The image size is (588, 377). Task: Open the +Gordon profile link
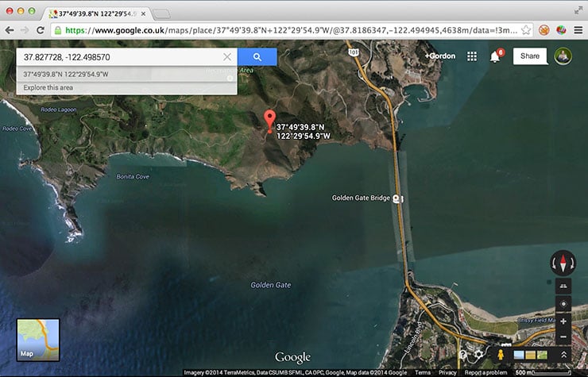440,56
